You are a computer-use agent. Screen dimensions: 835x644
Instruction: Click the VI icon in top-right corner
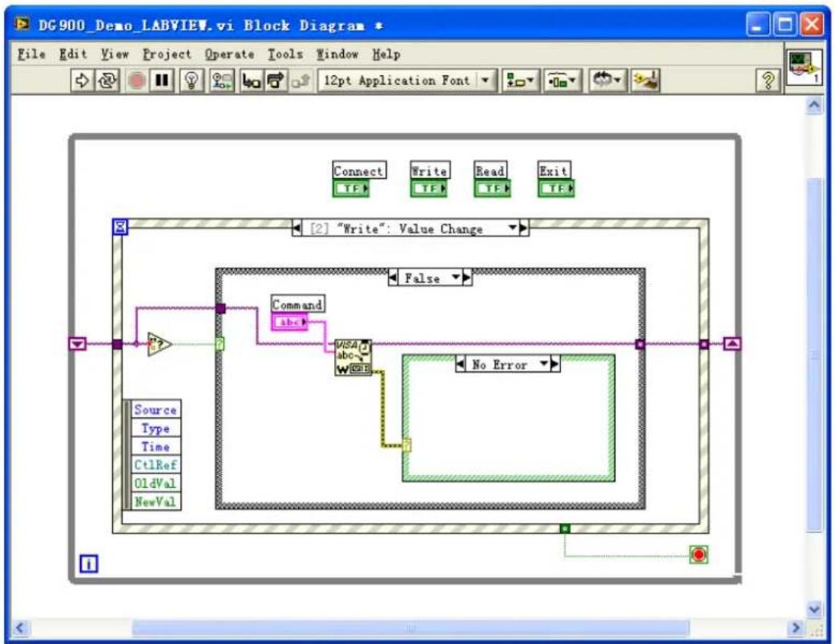pos(804,67)
